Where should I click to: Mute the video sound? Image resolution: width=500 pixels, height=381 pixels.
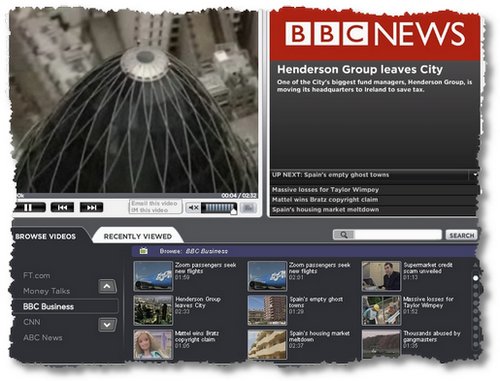(x=193, y=208)
